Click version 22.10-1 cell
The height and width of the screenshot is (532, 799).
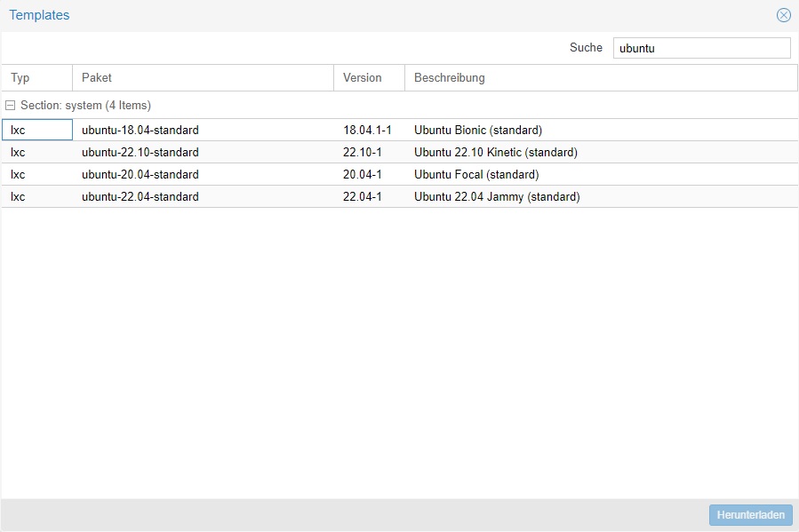370,152
